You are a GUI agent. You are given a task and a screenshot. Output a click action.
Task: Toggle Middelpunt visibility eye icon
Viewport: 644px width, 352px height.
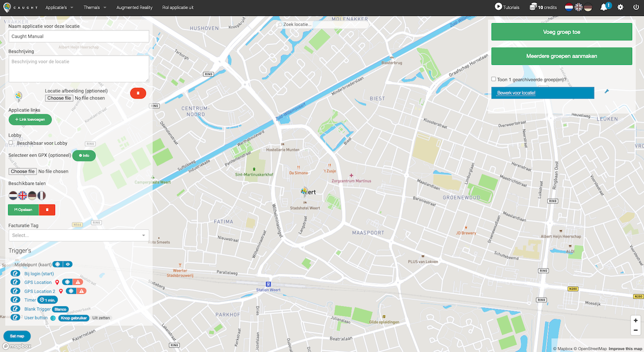tap(67, 264)
